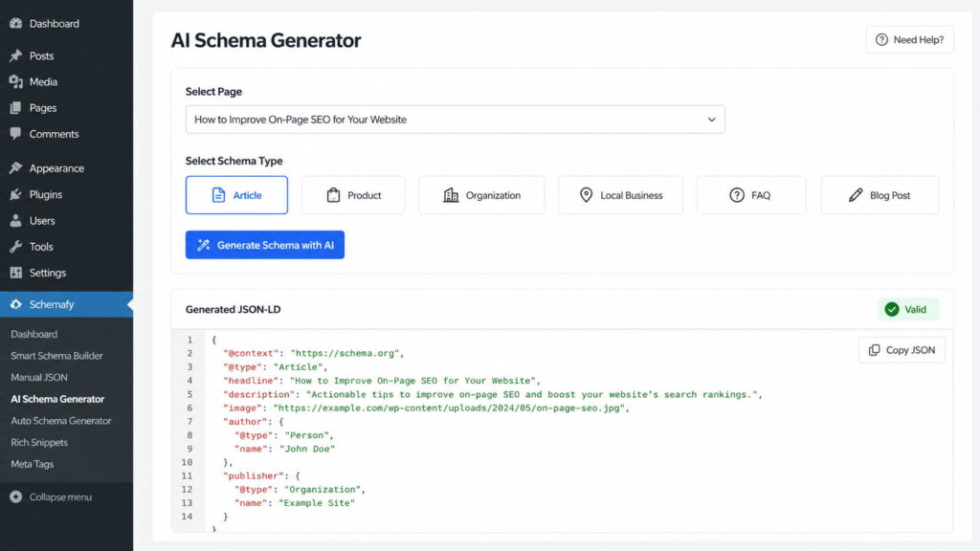Select the Product schema type
Viewport: 980px width, 551px height.
point(353,195)
